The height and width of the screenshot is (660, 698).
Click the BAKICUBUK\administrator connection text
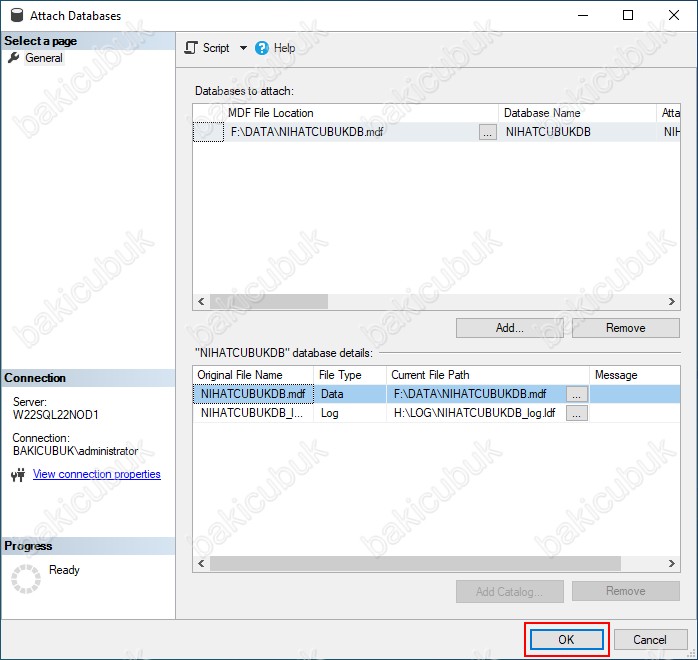(x=75, y=451)
